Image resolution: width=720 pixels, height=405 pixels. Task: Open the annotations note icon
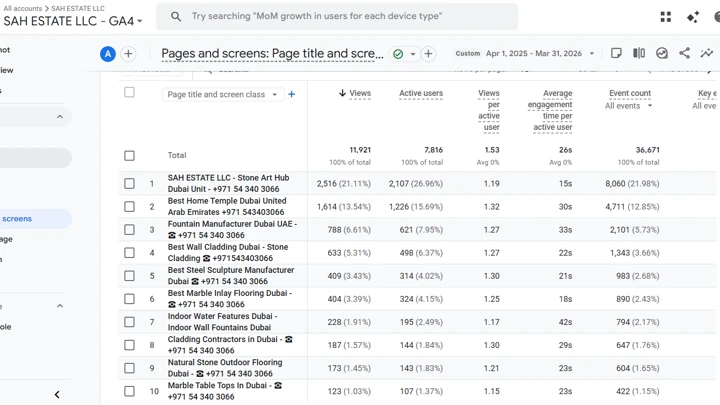click(616, 53)
